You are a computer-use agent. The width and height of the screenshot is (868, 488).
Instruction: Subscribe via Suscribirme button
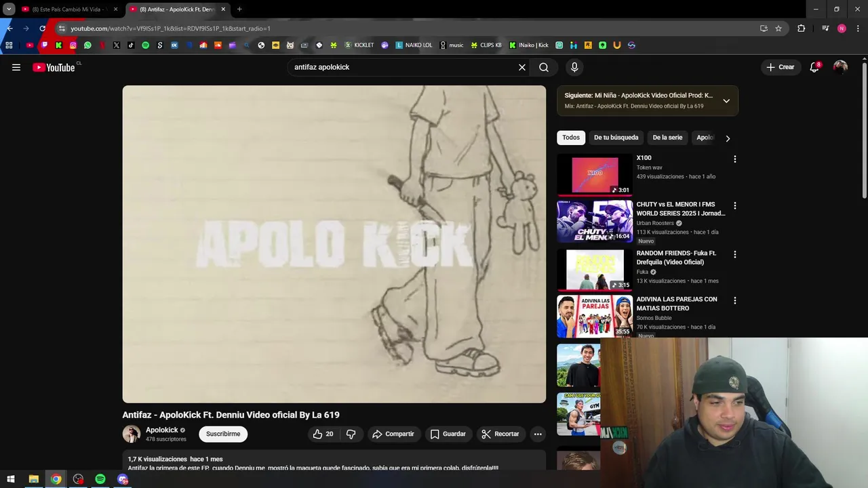(223, 434)
